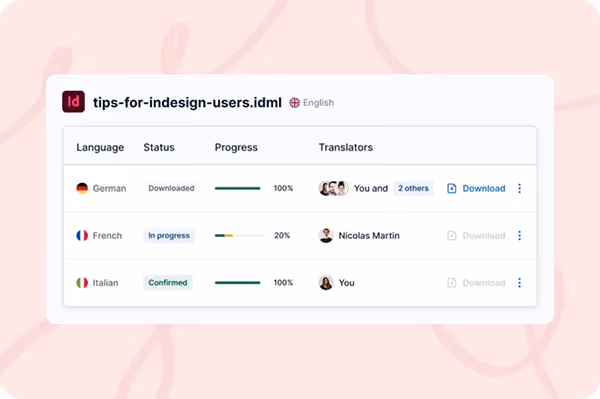Viewport: 600px width, 399px height.
Task: Click the English source language label
Action: click(x=318, y=103)
